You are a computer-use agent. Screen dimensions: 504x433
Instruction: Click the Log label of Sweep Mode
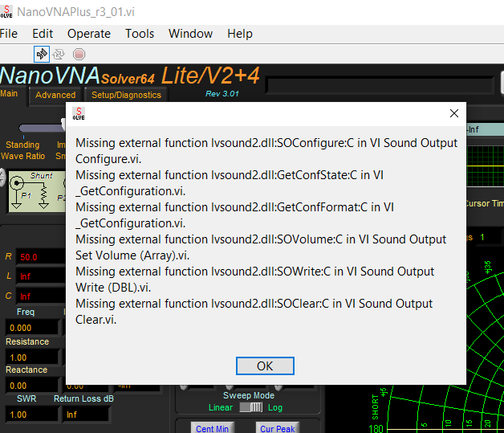point(275,407)
